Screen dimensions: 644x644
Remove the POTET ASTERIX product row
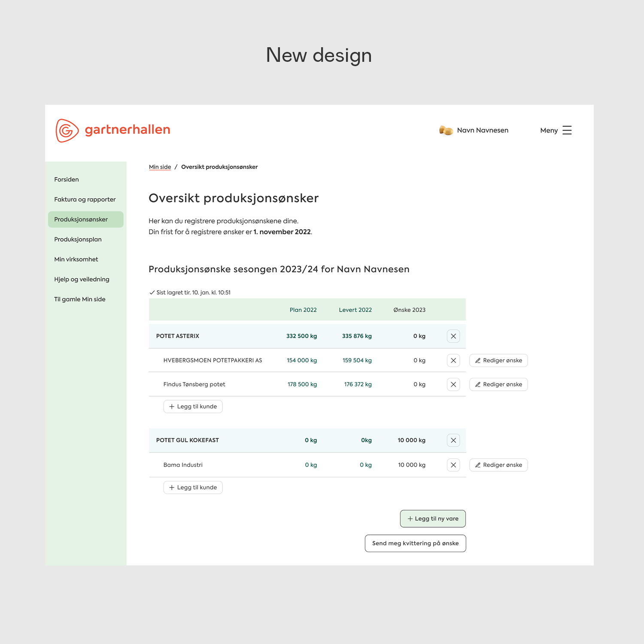point(453,336)
